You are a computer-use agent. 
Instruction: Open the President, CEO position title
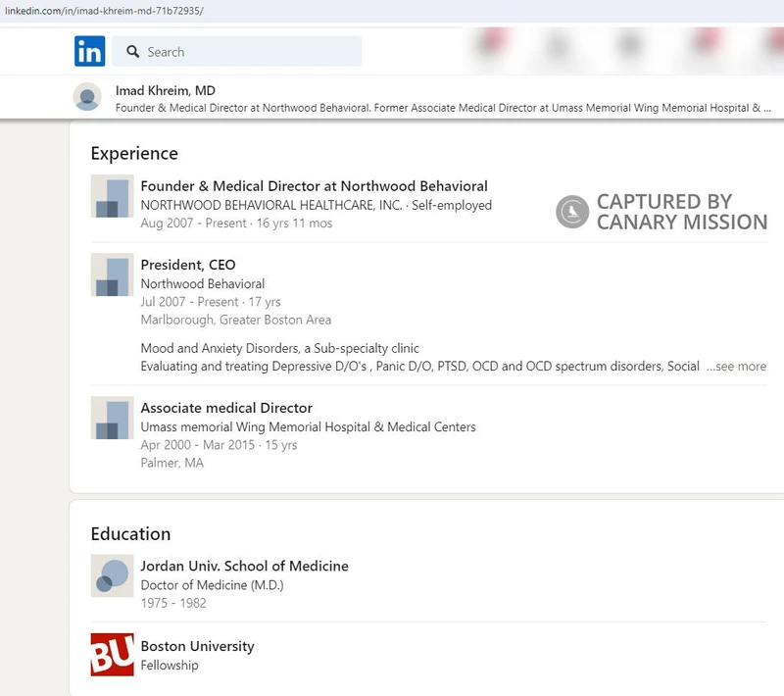click(188, 265)
